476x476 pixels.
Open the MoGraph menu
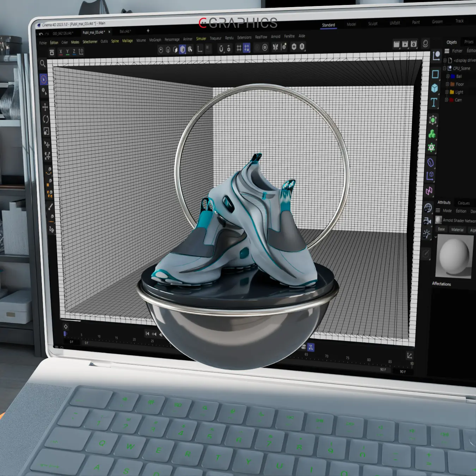pyautogui.click(x=155, y=40)
